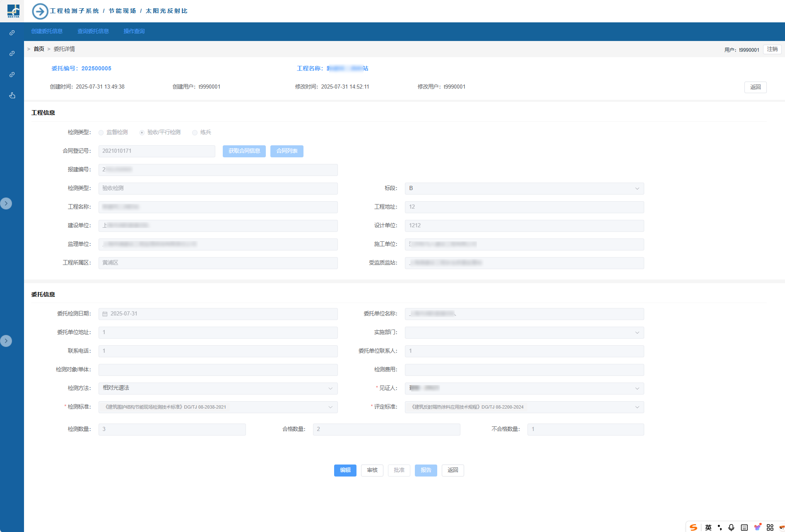Click the 审核 button
This screenshot has height=532, width=785.
pos(372,470)
